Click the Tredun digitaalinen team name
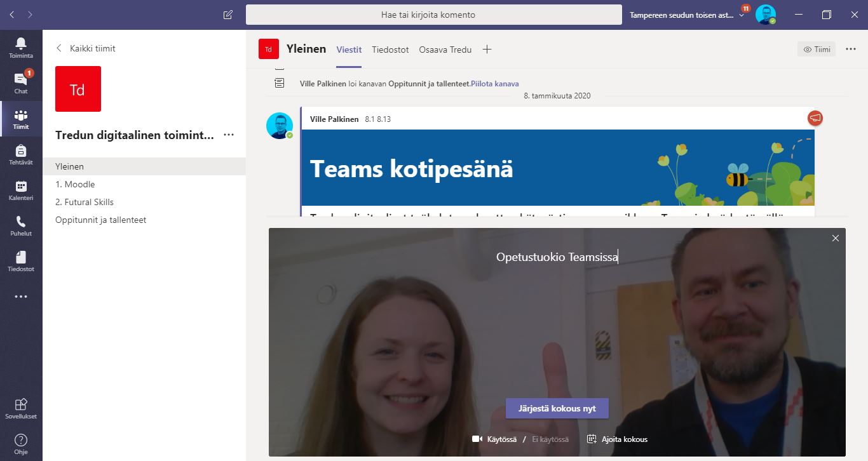This screenshot has height=461, width=868. 135,135
